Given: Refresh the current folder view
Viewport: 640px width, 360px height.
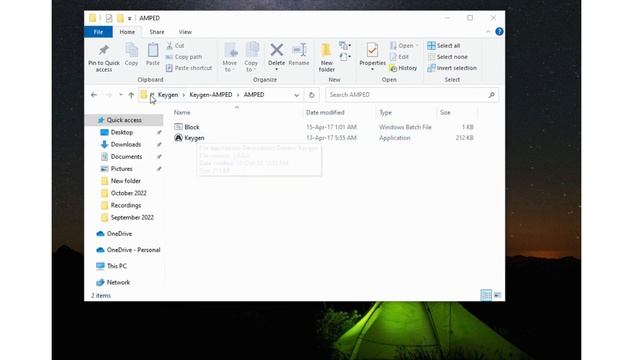Looking at the screenshot, I should tap(311, 95).
